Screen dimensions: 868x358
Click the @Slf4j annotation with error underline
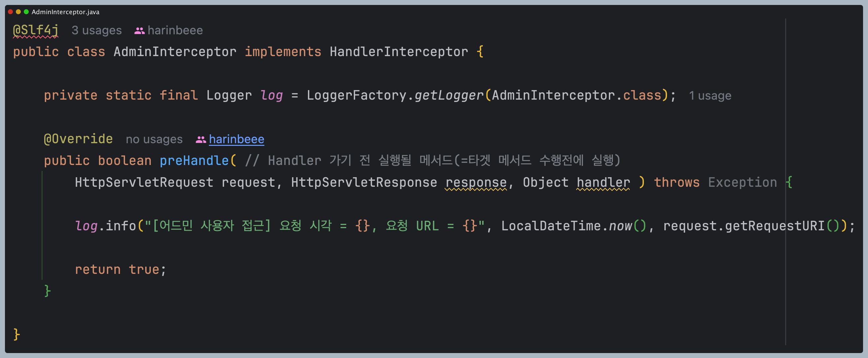point(36,30)
